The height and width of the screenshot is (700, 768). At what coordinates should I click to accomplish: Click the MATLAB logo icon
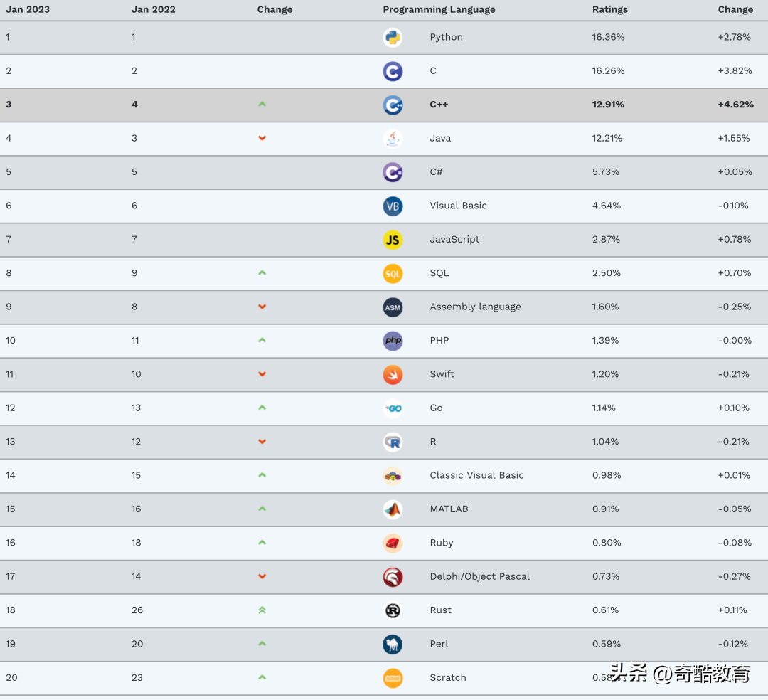click(x=393, y=509)
